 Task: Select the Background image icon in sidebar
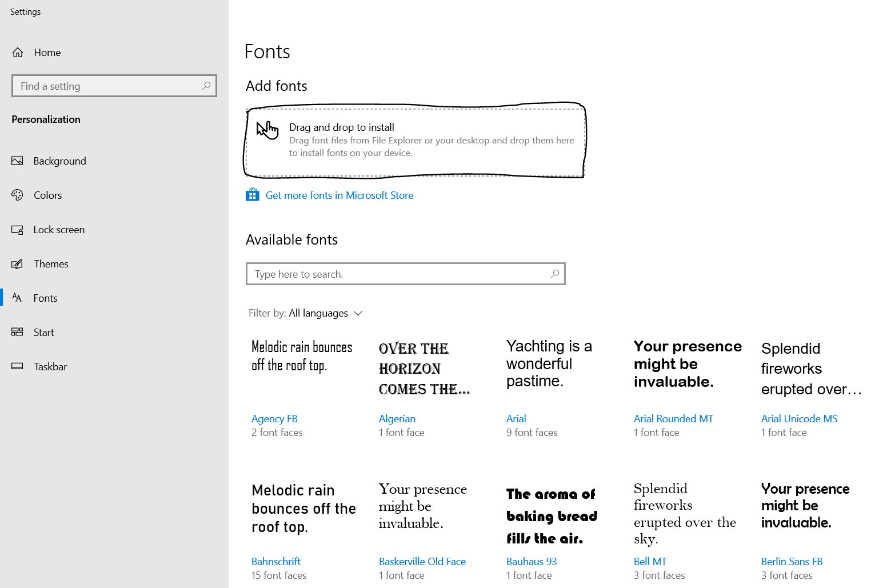18,161
